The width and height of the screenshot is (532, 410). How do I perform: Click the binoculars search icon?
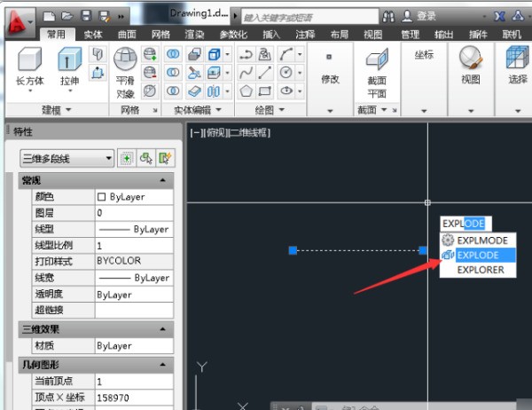point(387,16)
